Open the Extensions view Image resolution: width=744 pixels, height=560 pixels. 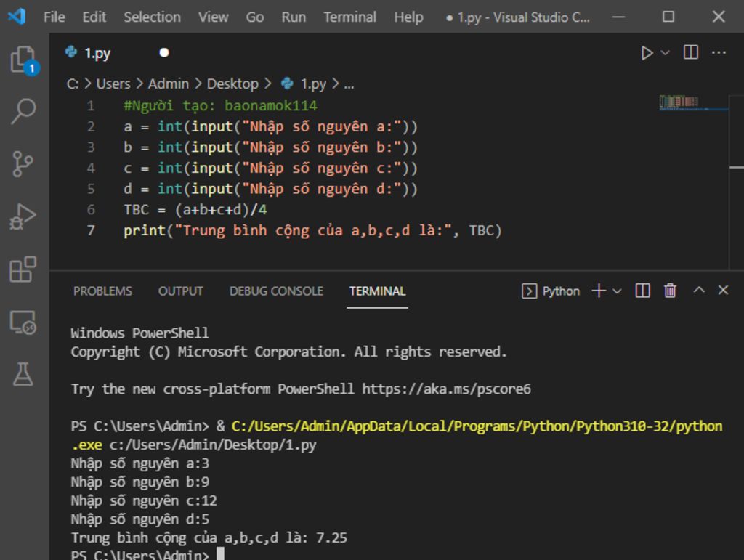point(23,269)
